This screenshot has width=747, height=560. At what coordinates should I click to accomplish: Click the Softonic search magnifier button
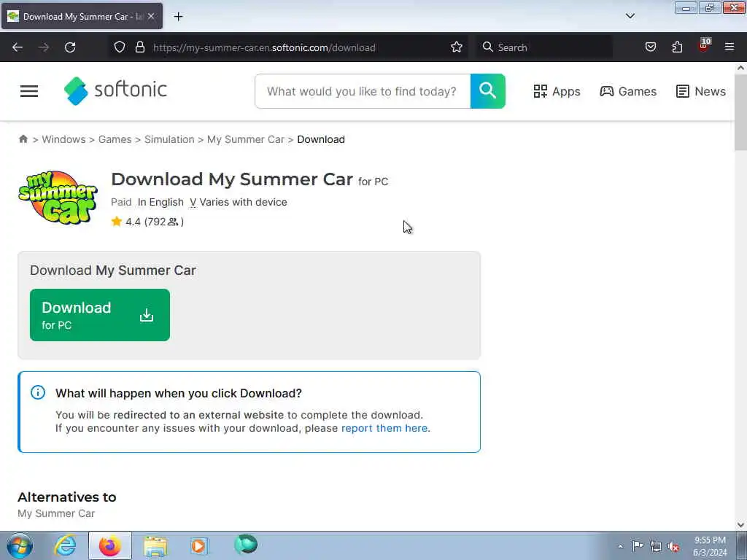(x=488, y=91)
